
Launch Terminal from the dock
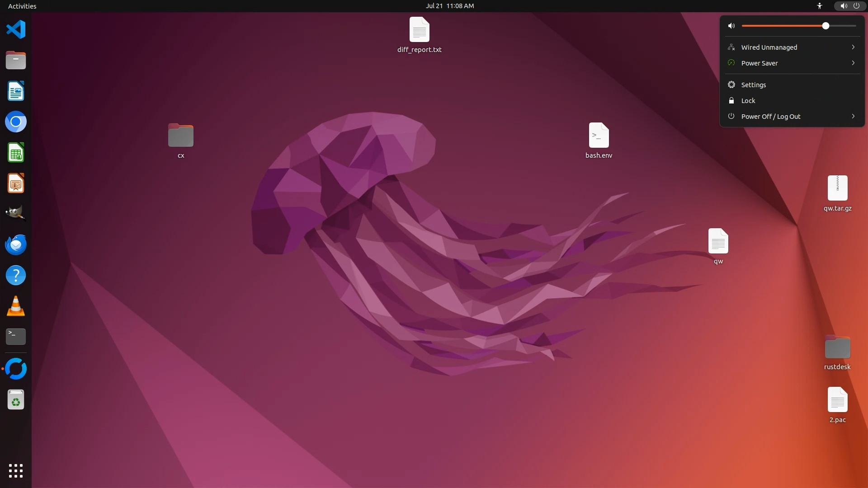[x=16, y=337]
